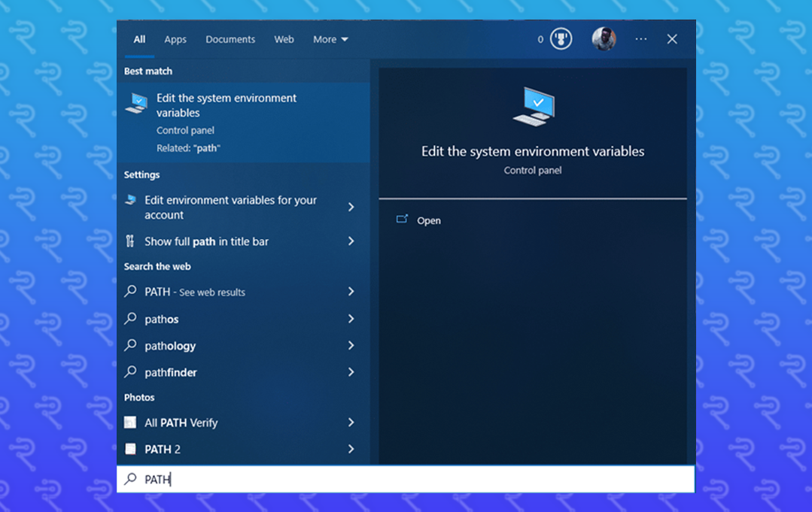Click the Edit system environment variables shield icon
This screenshot has height=512, width=812.
tap(136, 102)
